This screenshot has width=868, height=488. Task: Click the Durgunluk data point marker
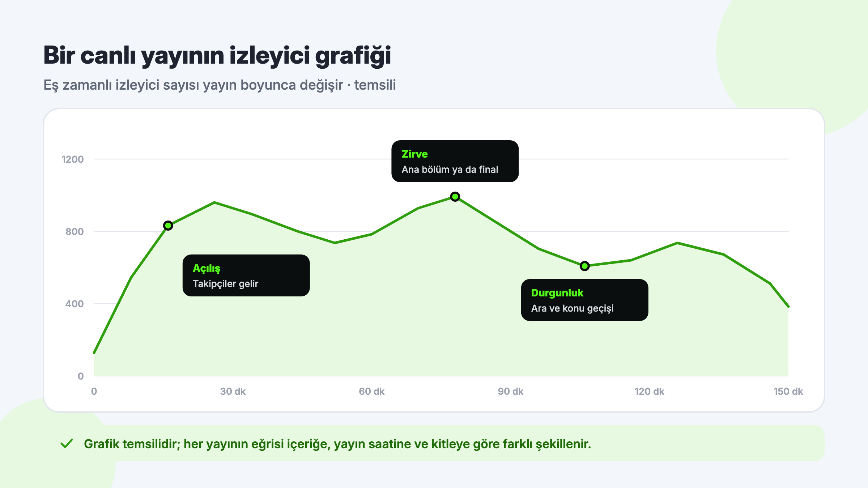tap(585, 266)
